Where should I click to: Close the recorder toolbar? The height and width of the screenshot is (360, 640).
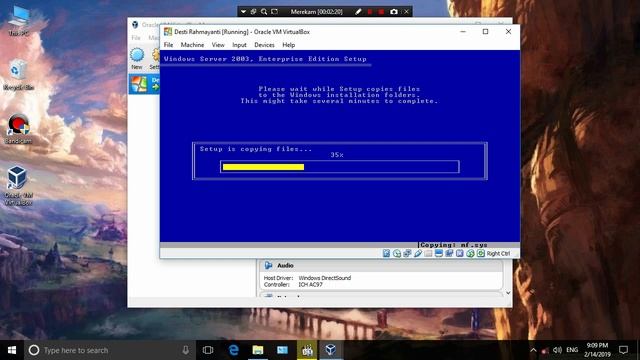(x=406, y=12)
